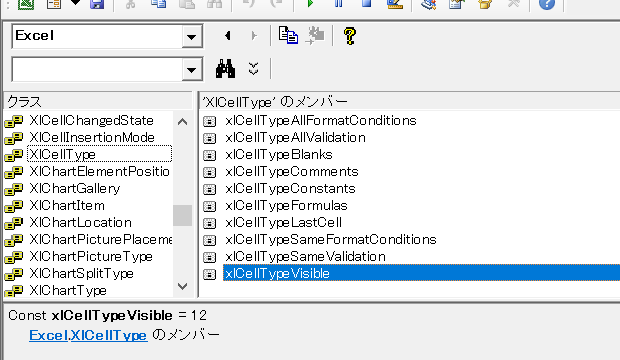Screen dimensions: 620x360
Task: Open the Excel library dropdown
Action: coord(192,37)
